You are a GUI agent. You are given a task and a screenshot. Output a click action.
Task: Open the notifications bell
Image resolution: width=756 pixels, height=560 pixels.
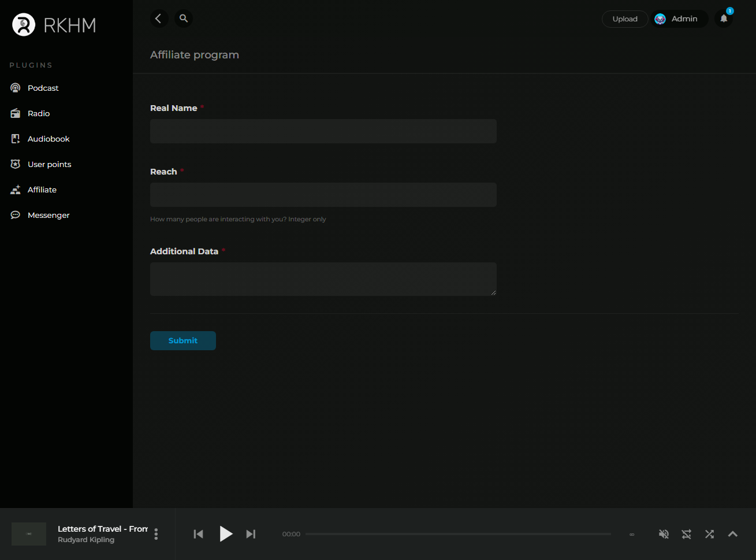coord(724,18)
